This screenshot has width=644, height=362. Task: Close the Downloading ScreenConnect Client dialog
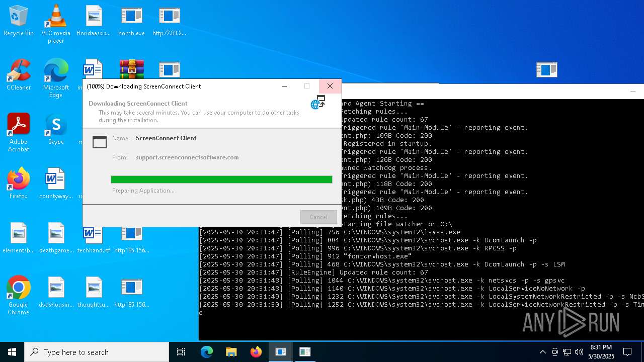(330, 86)
